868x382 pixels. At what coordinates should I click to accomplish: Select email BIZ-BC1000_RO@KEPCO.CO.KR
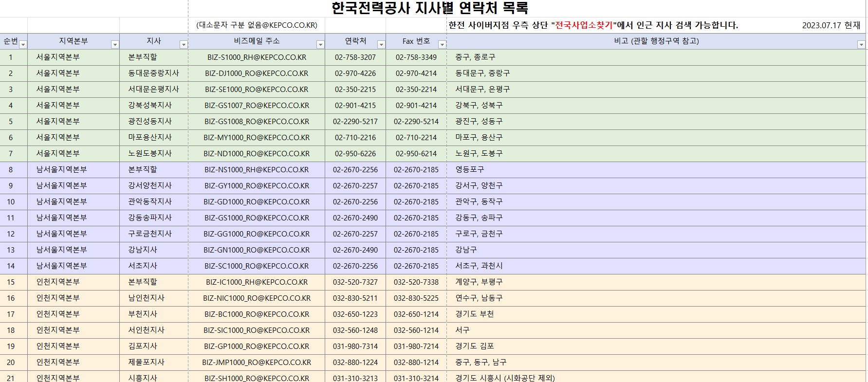[257, 314]
